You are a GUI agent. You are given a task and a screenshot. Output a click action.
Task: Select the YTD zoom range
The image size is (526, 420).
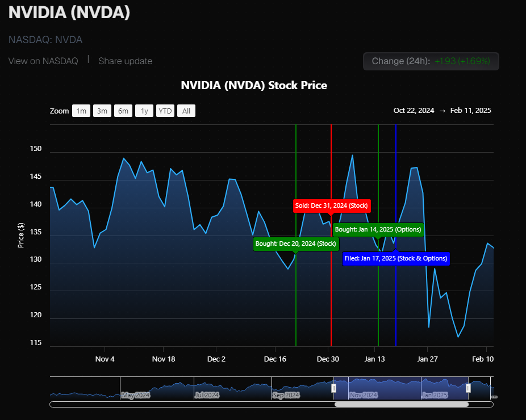point(165,111)
